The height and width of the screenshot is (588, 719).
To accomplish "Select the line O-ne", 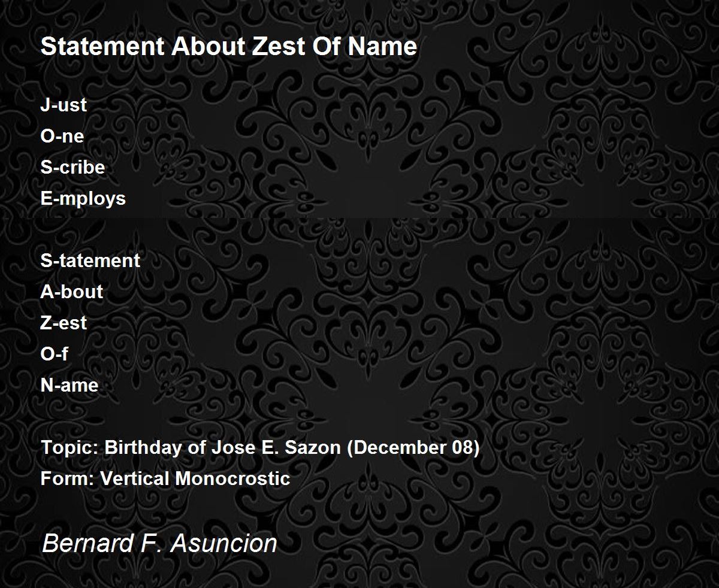I will pos(62,136).
